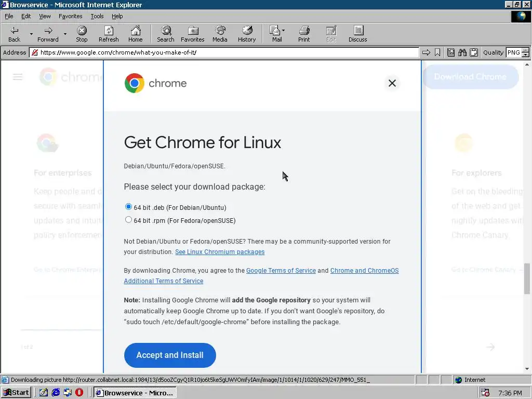Click the clipboard icon in the Browservice toolbar
This screenshot has height=399, width=532.
474,52
